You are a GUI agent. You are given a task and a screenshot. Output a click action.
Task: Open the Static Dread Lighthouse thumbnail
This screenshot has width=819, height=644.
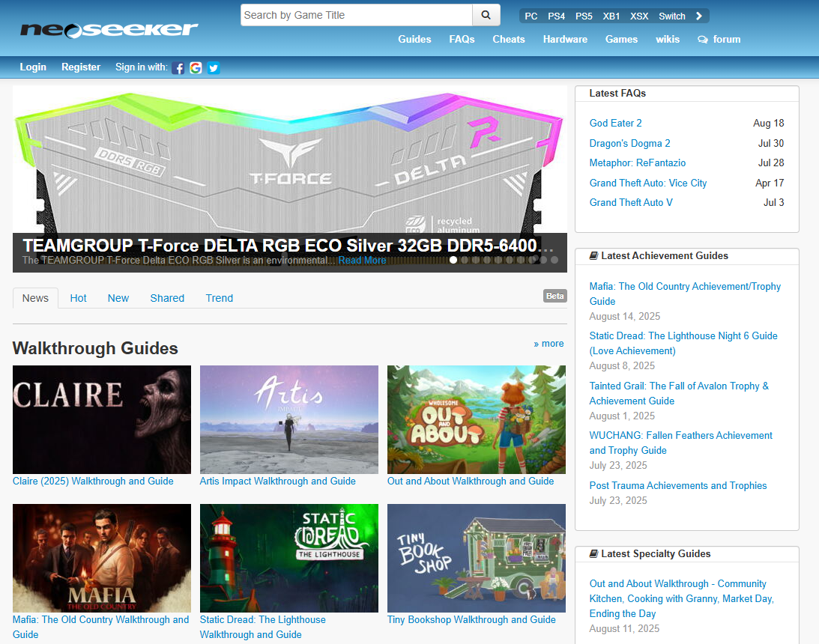point(288,558)
